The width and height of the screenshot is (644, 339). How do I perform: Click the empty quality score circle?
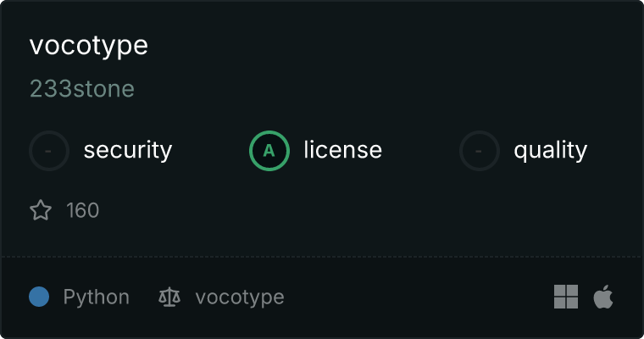(x=480, y=151)
